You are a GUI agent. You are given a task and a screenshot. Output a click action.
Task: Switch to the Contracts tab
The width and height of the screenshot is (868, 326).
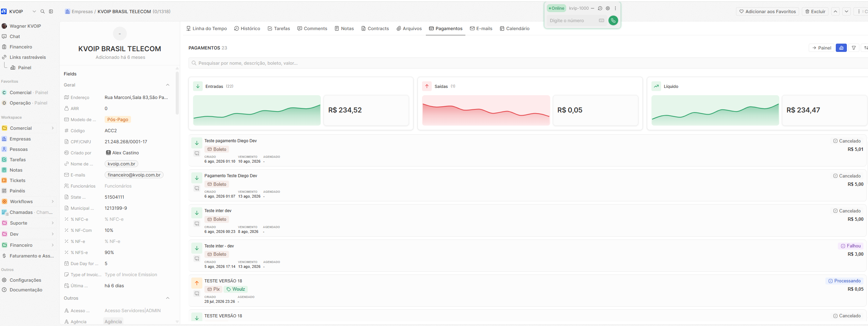tap(375, 28)
